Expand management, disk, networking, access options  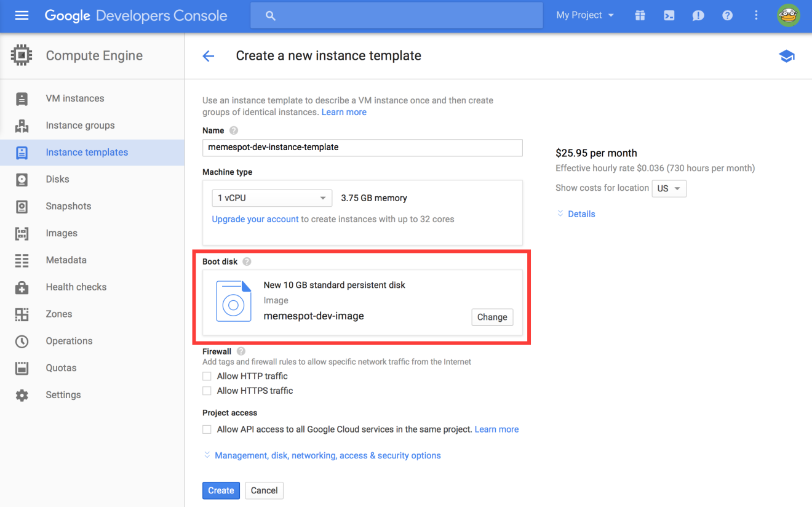tap(327, 455)
